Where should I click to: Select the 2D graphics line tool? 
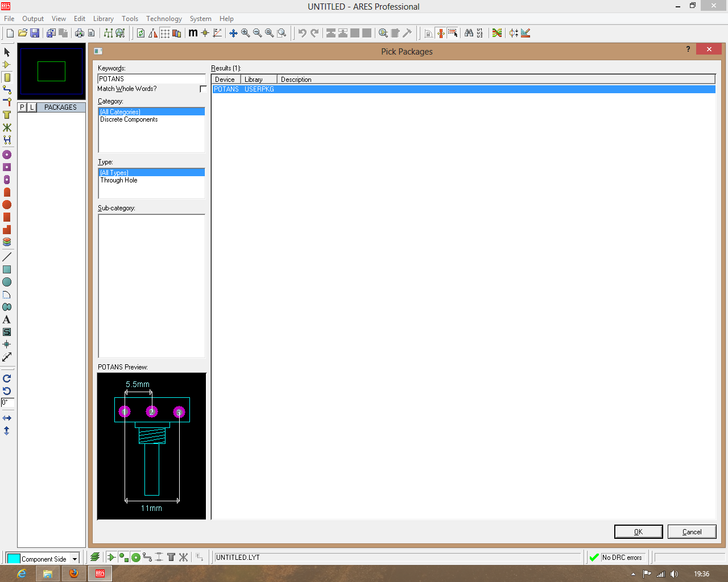coord(7,257)
